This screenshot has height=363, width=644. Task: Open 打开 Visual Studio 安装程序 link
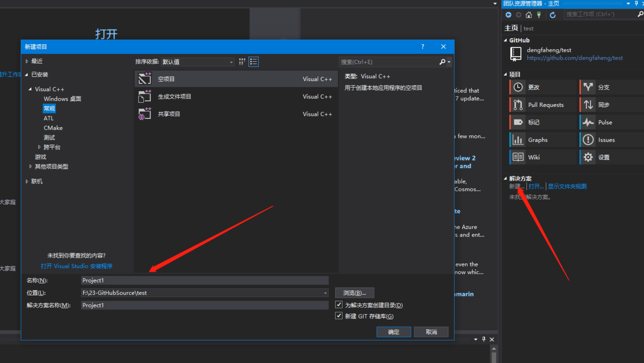(x=76, y=266)
